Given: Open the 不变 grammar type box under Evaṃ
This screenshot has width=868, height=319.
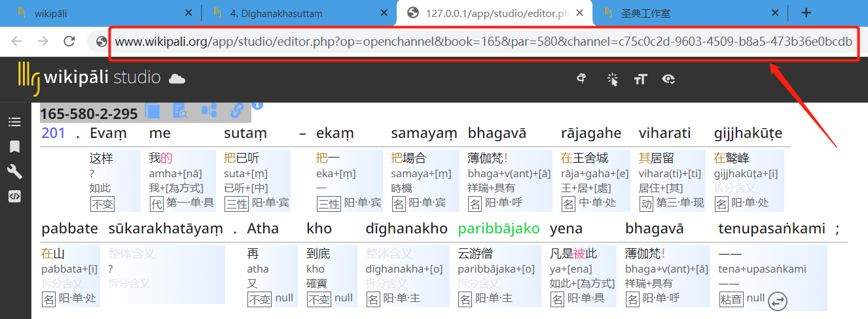Looking at the screenshot, I should pos(102,204).
